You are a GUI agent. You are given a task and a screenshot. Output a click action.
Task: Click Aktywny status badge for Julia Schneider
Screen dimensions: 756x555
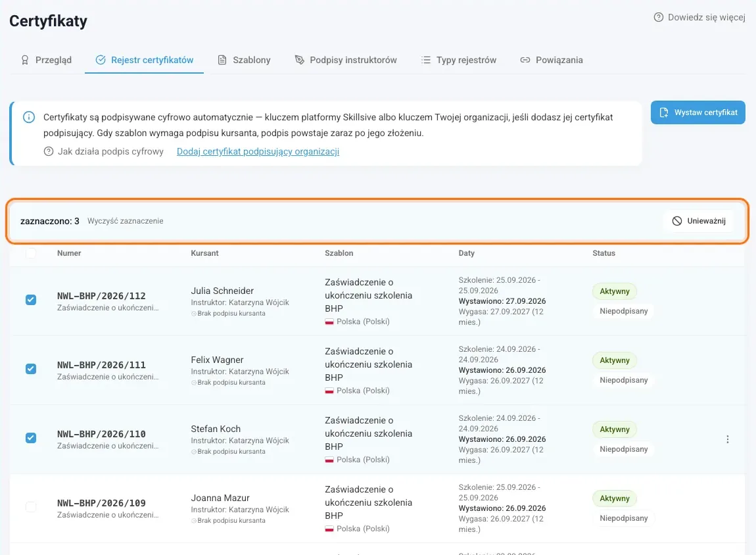click(615, 291)
